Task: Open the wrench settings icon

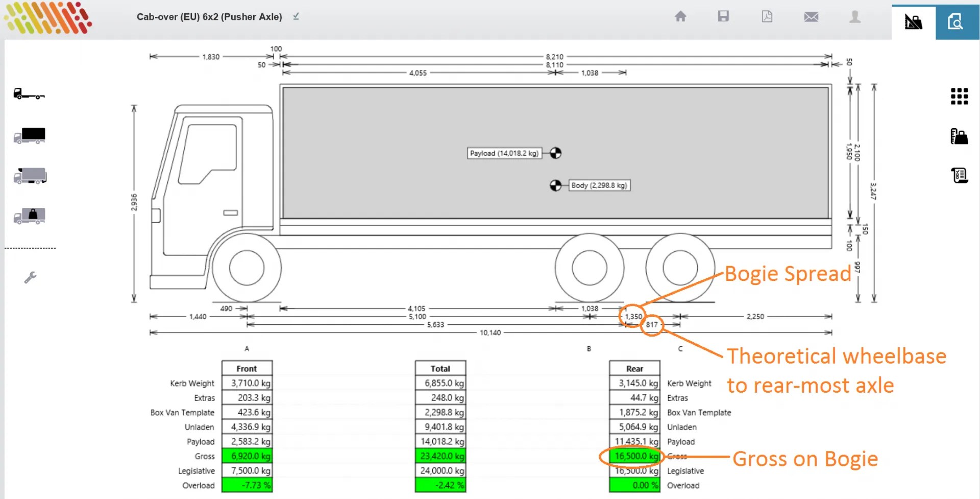Action: (30, 277)
